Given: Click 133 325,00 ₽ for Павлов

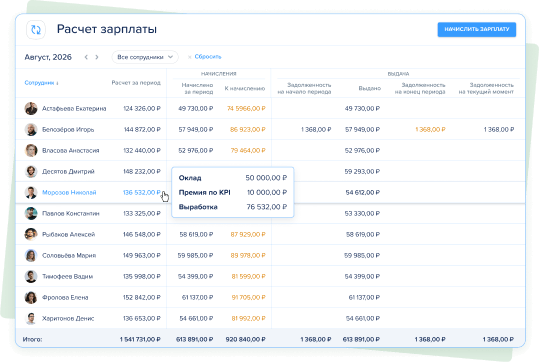Looking at the screenshot, I should pos(142,214).
